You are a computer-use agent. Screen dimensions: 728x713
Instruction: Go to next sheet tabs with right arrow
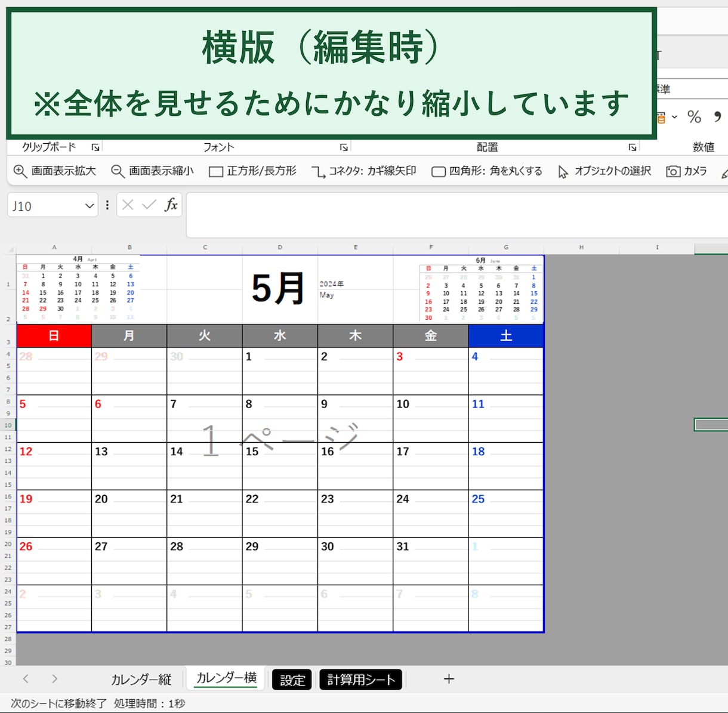click(54, 679)
